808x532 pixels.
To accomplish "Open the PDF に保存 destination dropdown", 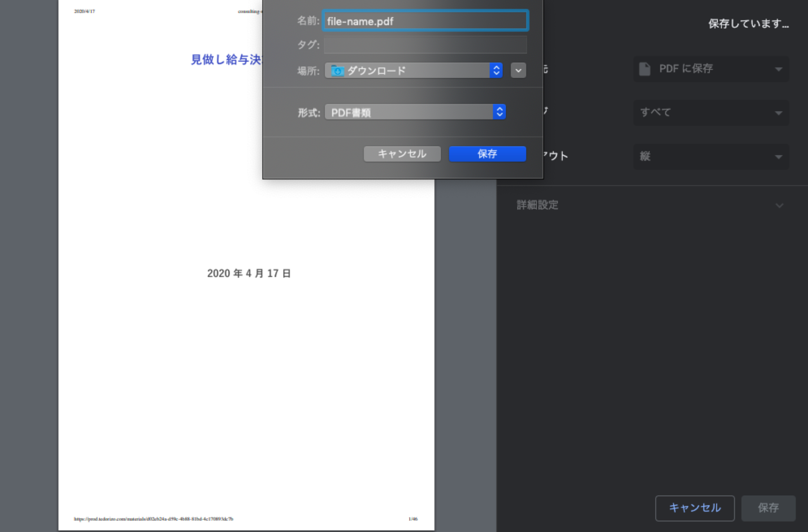I will click(x=711, y=69).
